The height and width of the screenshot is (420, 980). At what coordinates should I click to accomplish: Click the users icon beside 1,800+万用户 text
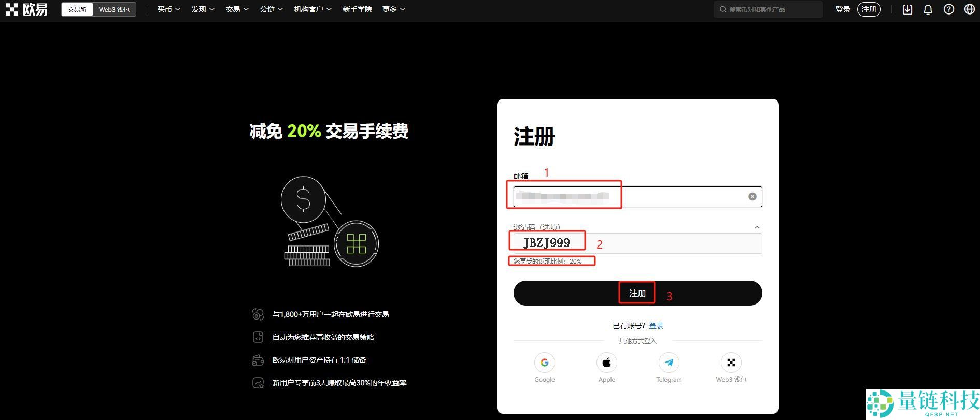click(x=258, y=314)
